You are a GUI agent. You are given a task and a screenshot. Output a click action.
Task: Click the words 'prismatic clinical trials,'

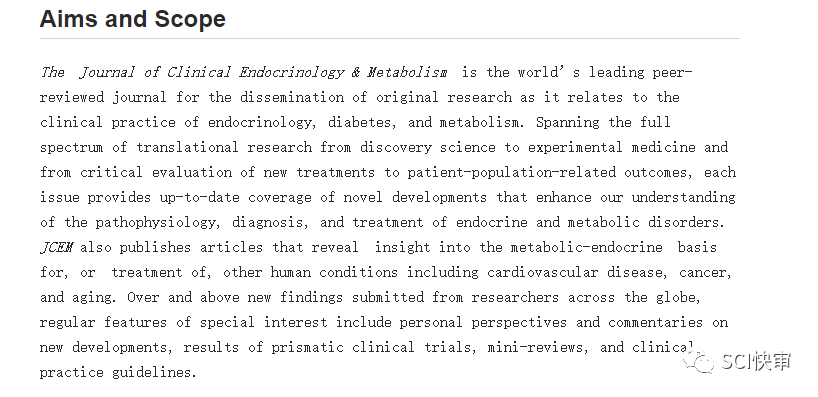pyautogui.click(x=374, y=347)
